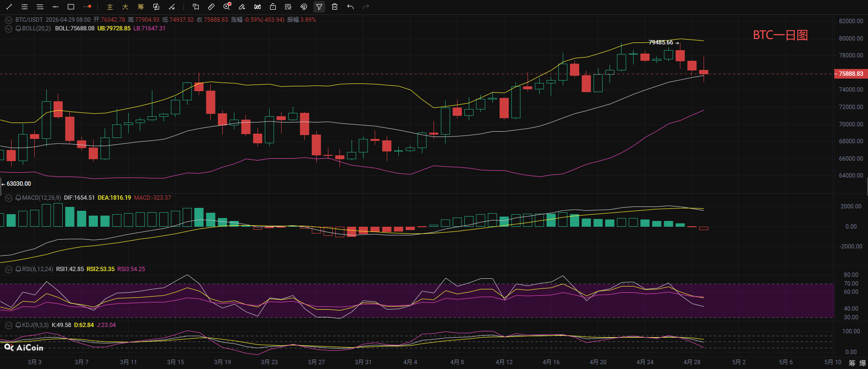Open the MACD(12,26,9) indicator settings label
This screenshot has height=369, width=868.
pos(41,198)
